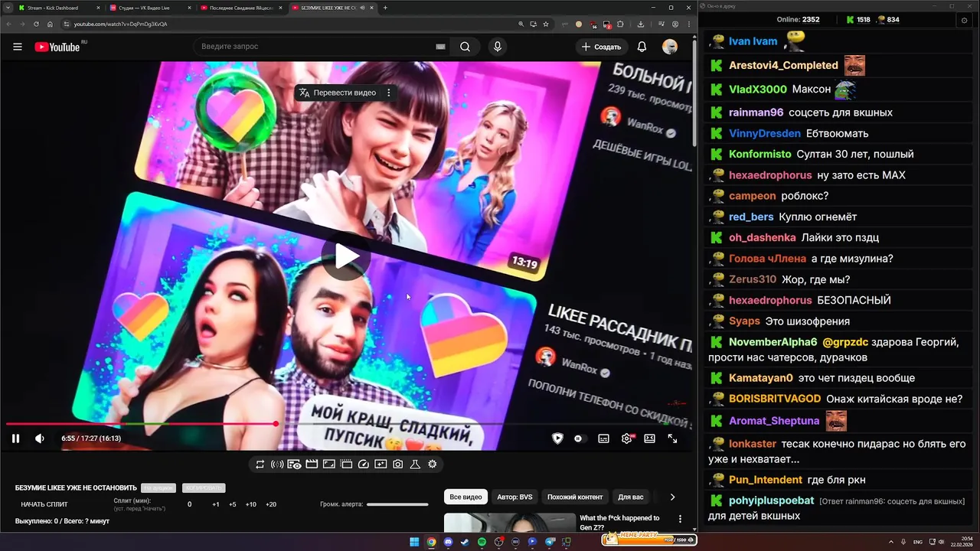This screenshot has width=980, height=551.
Task: Open YouTube notifications bell
Action: 642,47
